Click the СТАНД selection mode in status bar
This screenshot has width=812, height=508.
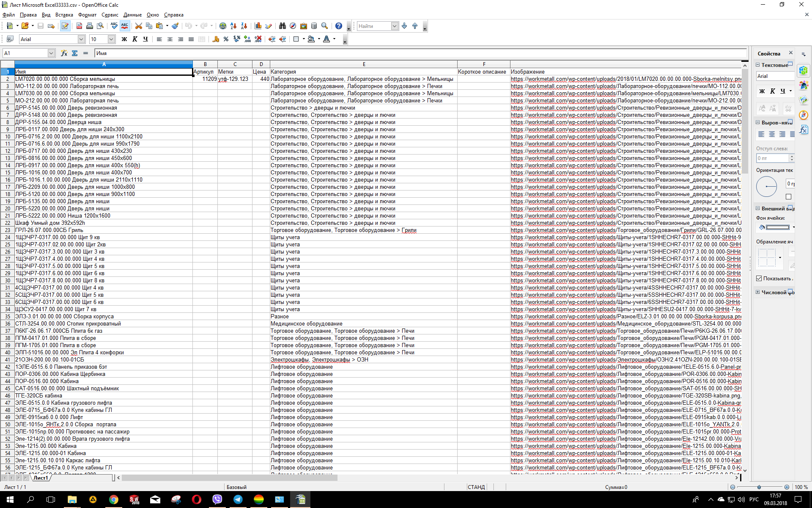[476, 487]
